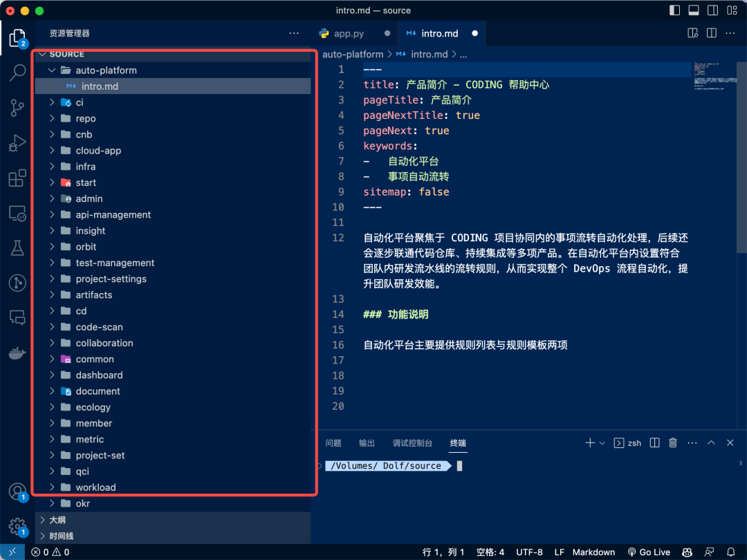Switch to the 输出 output panel tab

tap(367, 443)
